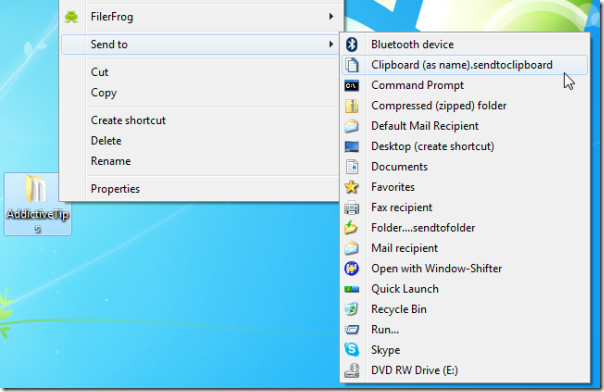Image resolution: width=604 pixels, height=392 pixels.
Task: Choose Rename from the context menu
Action: click(x=200, y=161)
